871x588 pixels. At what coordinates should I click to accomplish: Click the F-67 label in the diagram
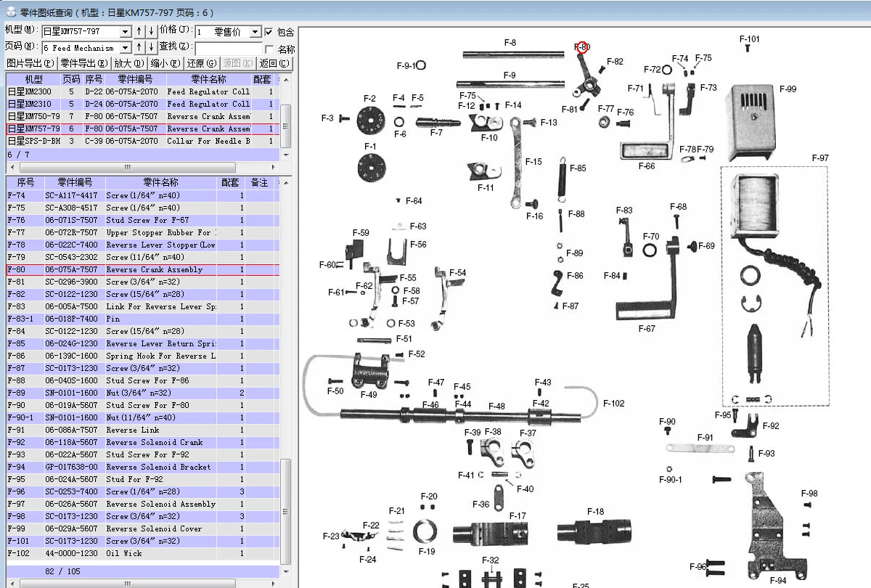tap(647, 329)
